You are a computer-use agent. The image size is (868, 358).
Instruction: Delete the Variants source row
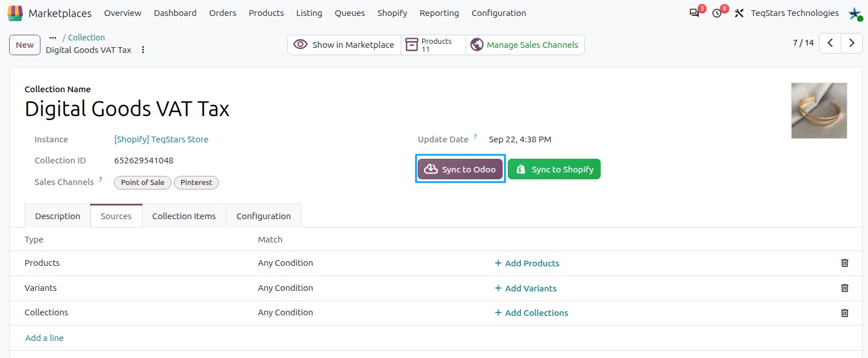[845, 288]
